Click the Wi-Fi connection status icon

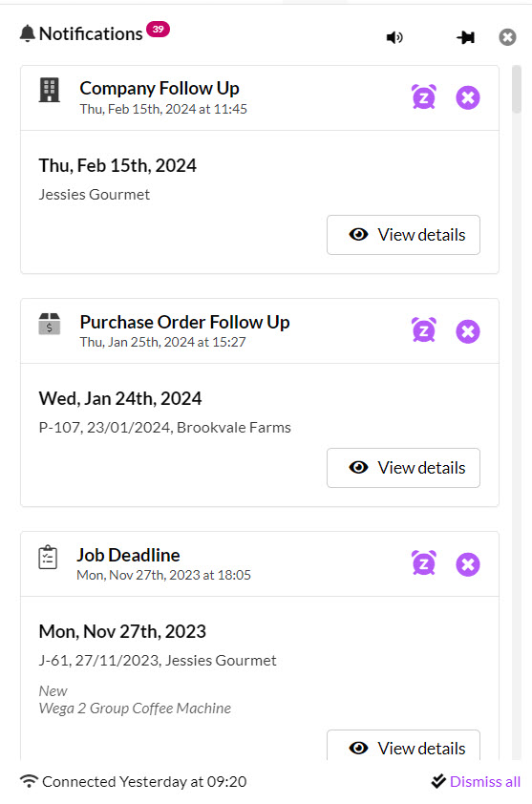(x=30, y=781)
